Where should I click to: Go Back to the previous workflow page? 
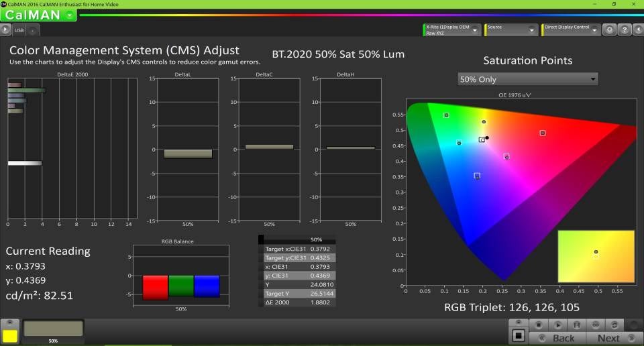tap(557, 338)
